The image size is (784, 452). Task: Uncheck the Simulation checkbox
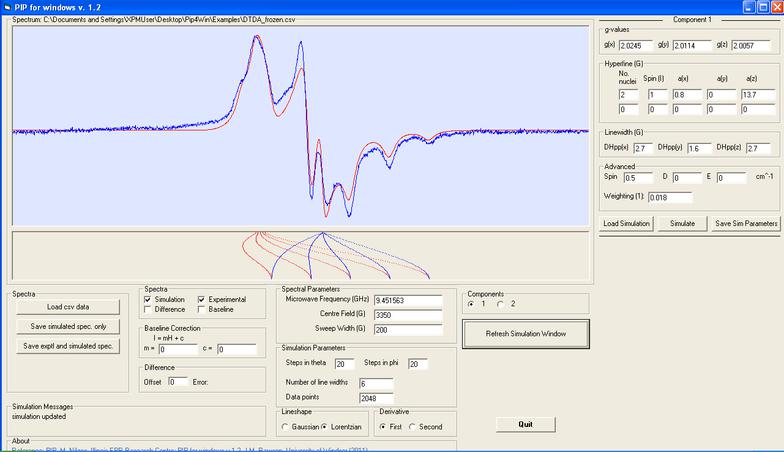pyautogui.click(x=149, y=299)
